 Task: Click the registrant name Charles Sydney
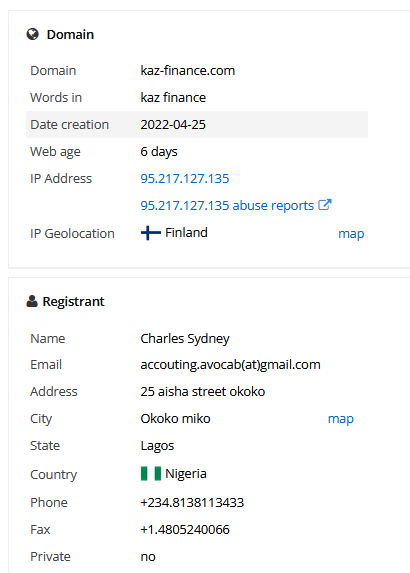185,339
